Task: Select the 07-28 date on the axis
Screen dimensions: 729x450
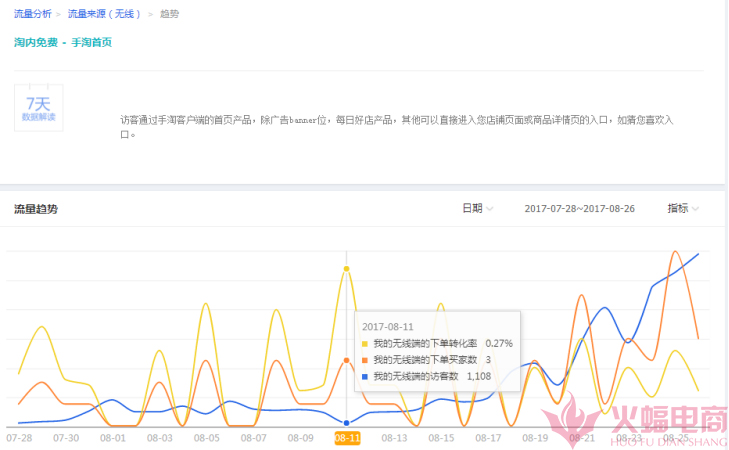Action: pos(19,438)
